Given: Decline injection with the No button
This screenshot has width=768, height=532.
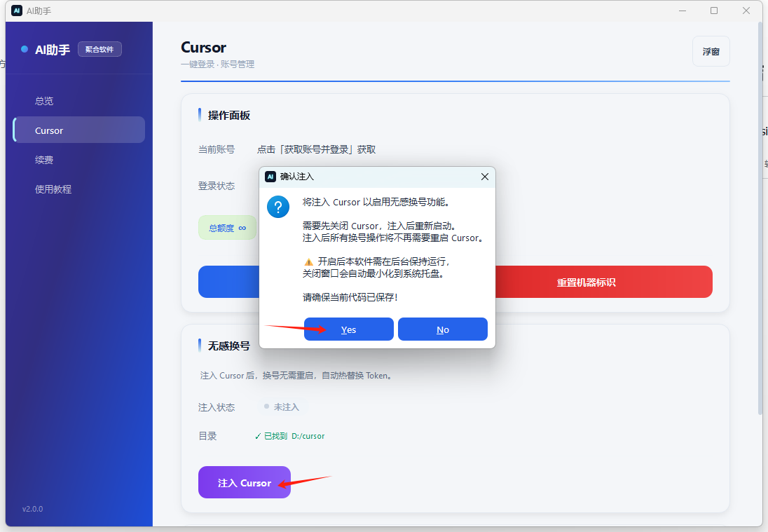Looking at the screenshot, I should coord(442,329).
